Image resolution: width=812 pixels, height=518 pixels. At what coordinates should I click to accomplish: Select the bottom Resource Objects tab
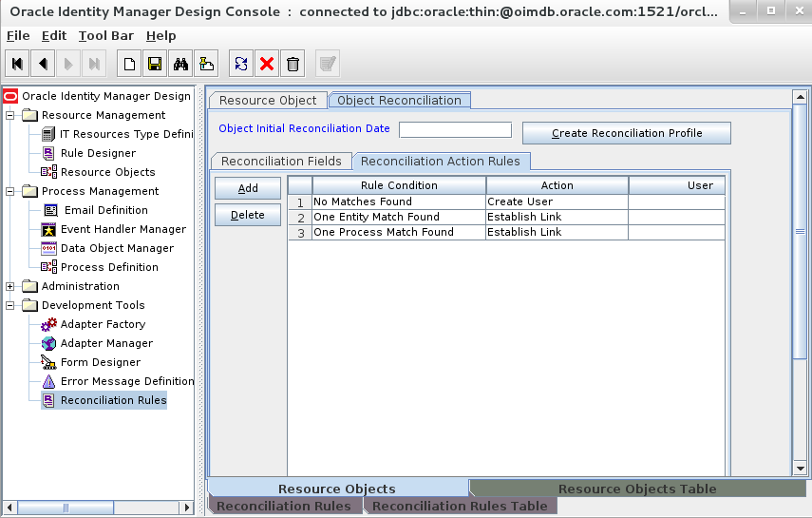click(x=337, y=489)
